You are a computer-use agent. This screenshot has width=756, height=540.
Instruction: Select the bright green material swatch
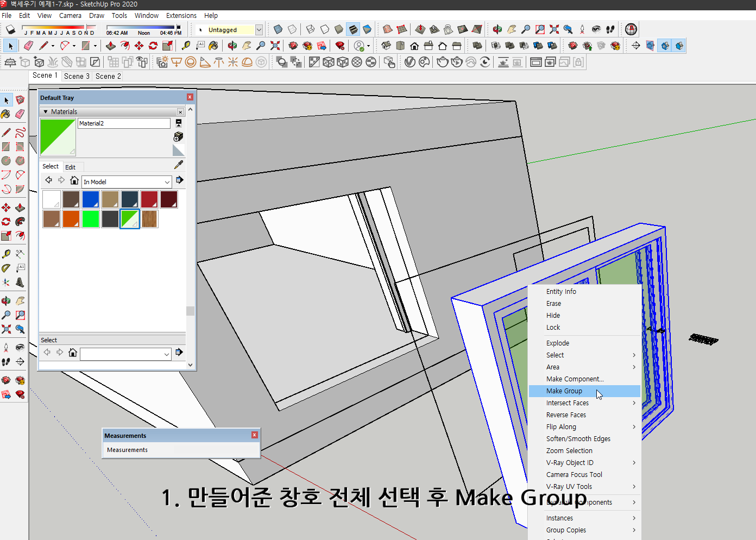coord(91,218)
